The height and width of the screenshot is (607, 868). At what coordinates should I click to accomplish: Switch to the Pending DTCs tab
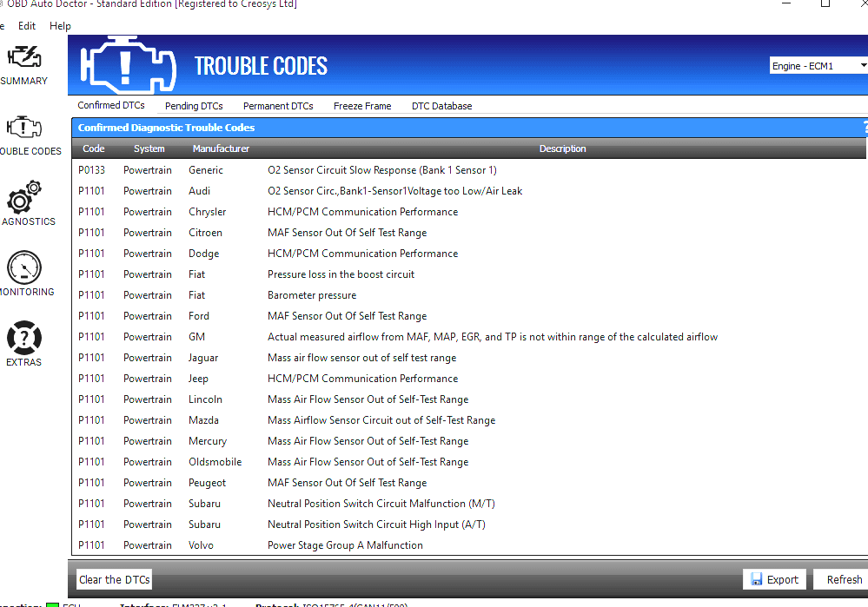click(x=194, y=106)
